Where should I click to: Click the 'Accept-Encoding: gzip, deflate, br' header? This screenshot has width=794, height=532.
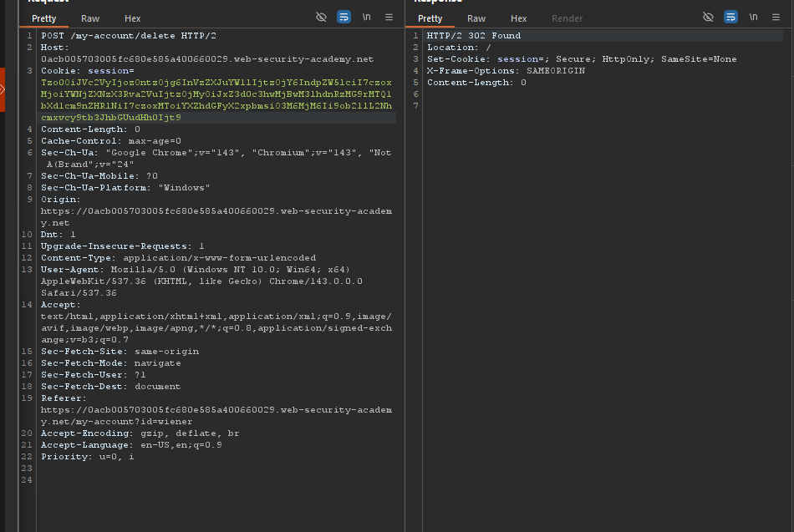140,433
